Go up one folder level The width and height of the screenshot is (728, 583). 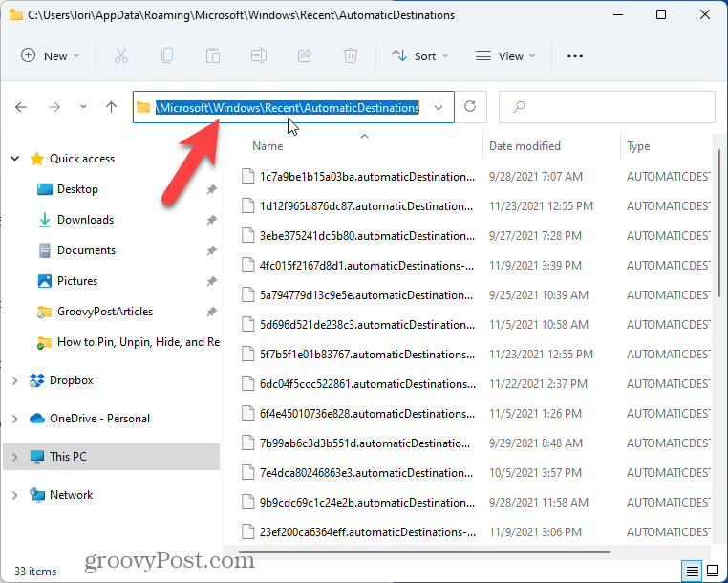(x=111, y=107)
